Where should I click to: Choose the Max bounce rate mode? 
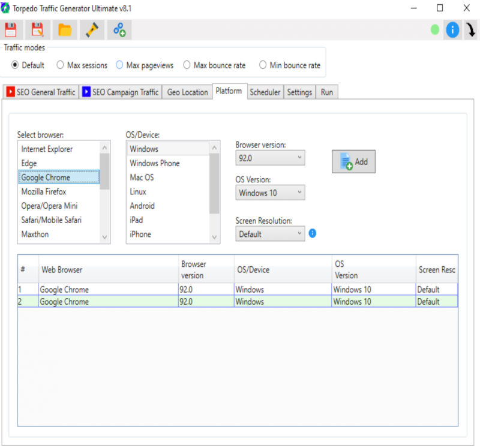pos(187,65)
